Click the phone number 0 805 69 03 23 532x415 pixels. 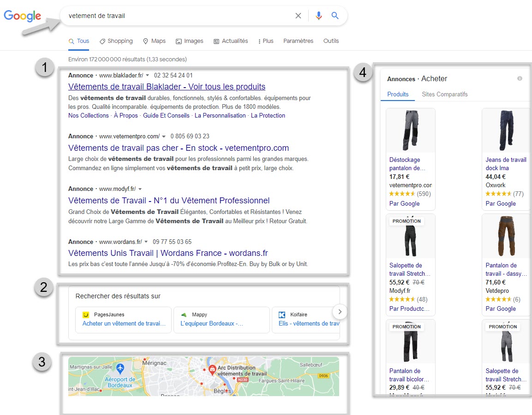[190, 136]
